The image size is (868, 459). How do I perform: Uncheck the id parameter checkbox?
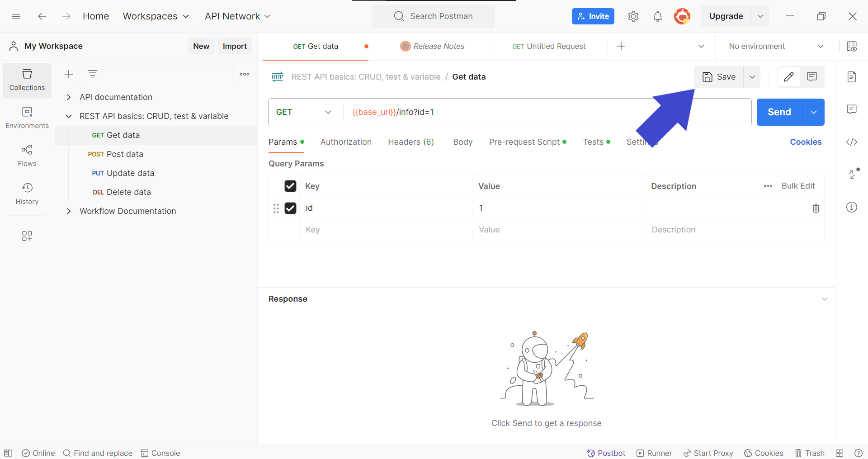(x=290, y=208)
